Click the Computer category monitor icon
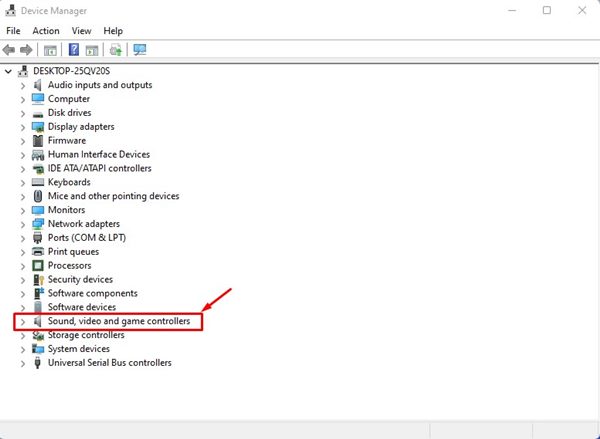The image size is (600, 439). 38,99
